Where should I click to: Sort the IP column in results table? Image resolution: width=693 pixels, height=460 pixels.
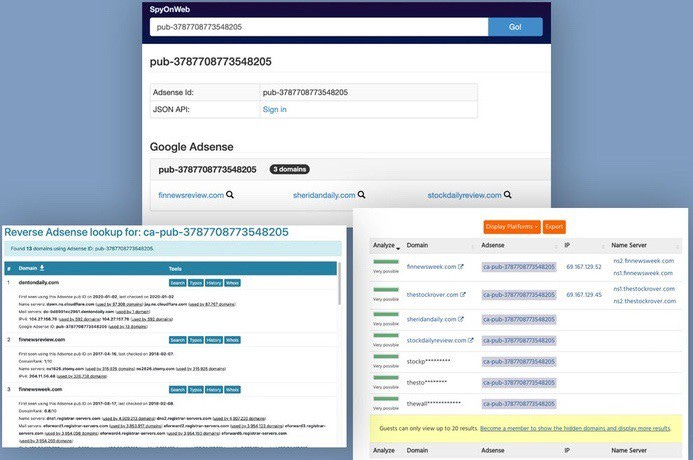coord(602,246)
